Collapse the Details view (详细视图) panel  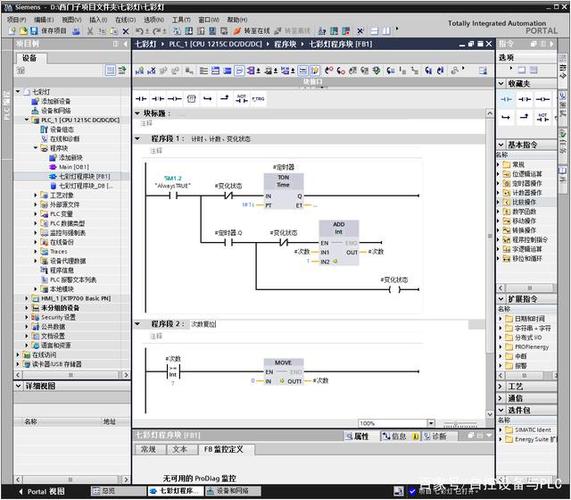[19, 386]
